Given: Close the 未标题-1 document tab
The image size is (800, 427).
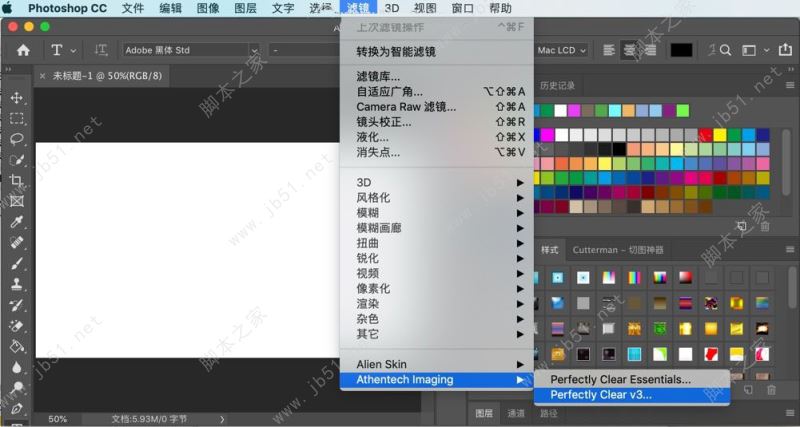Looking at the screenshot, I should point(42,76).
